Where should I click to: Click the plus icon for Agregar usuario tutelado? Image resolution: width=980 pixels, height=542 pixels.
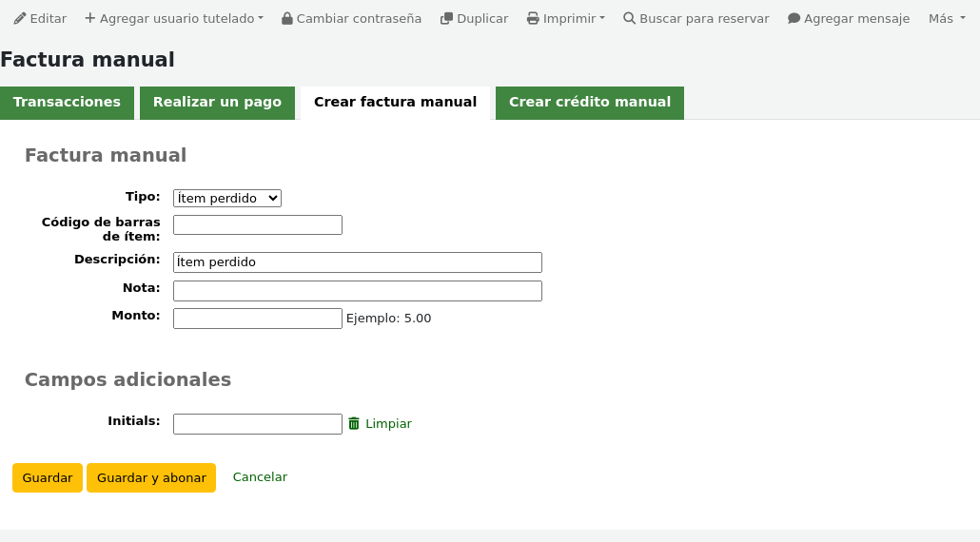point(89,18)
